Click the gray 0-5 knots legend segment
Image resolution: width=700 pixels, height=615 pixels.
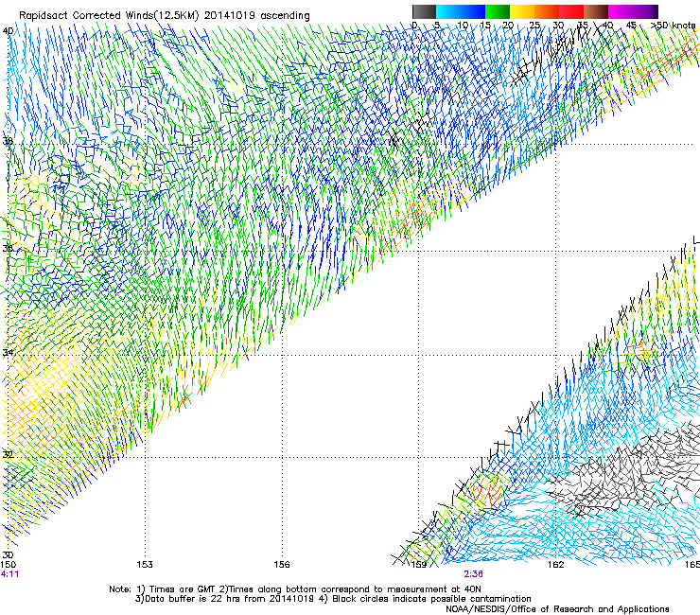click(424, 11)
